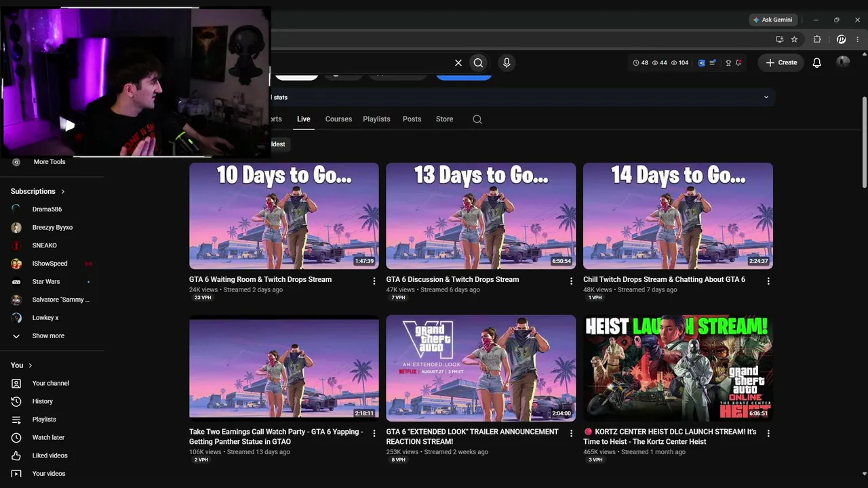Open the 14 Days to Go thumbnail
This screenshot has height=488, width=868.
[x=678, y=216]
